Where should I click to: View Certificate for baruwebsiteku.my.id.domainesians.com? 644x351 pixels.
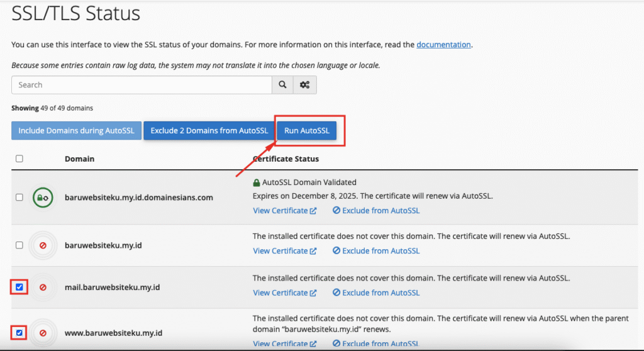285,211
